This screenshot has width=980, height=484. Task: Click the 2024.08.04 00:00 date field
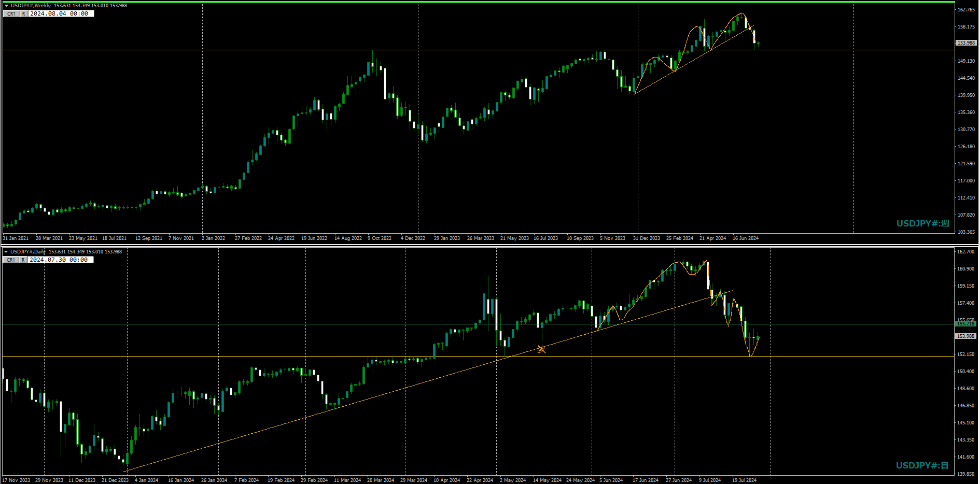click(x=61, y=14)
